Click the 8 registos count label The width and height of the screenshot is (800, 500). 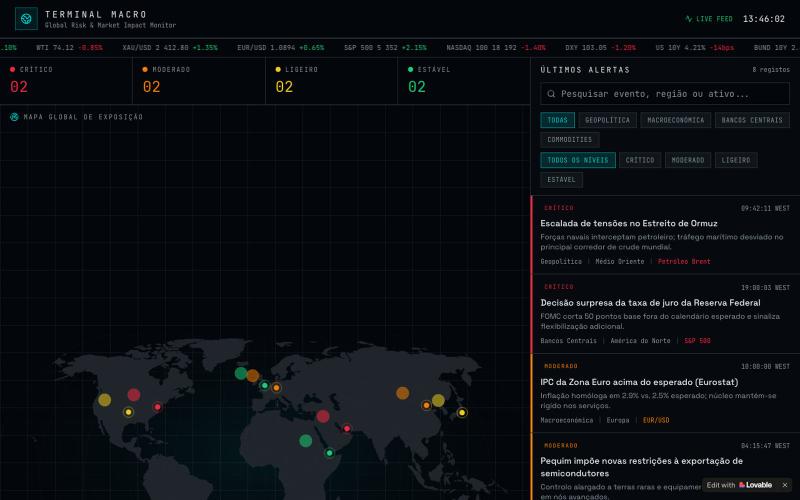[771, 70]
